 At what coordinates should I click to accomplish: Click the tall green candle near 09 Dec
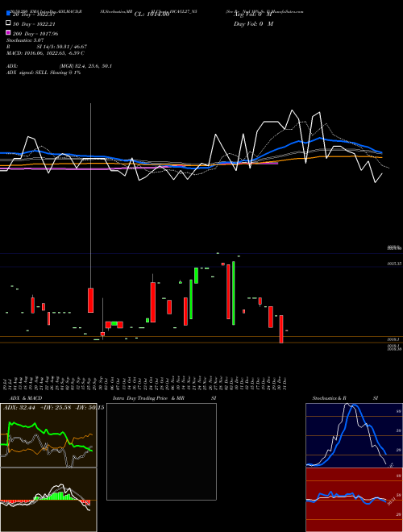234,293
